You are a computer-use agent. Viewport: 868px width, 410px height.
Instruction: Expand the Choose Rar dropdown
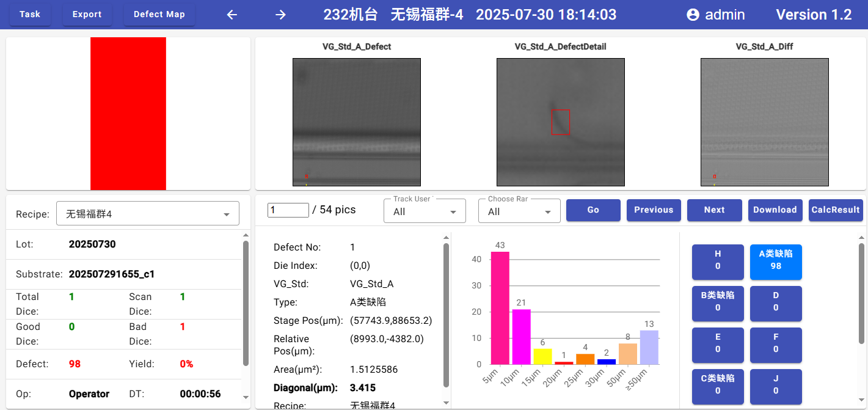tap(523, 211)
